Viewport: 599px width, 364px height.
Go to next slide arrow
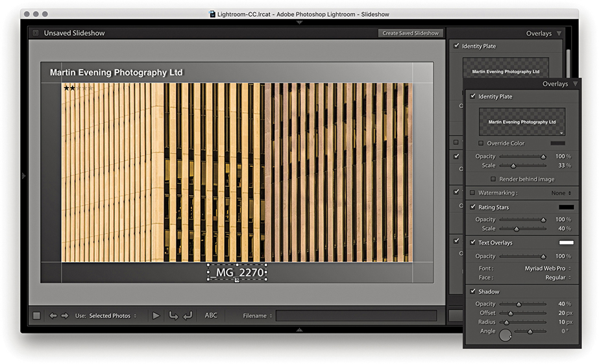click(x=64, y=316)
